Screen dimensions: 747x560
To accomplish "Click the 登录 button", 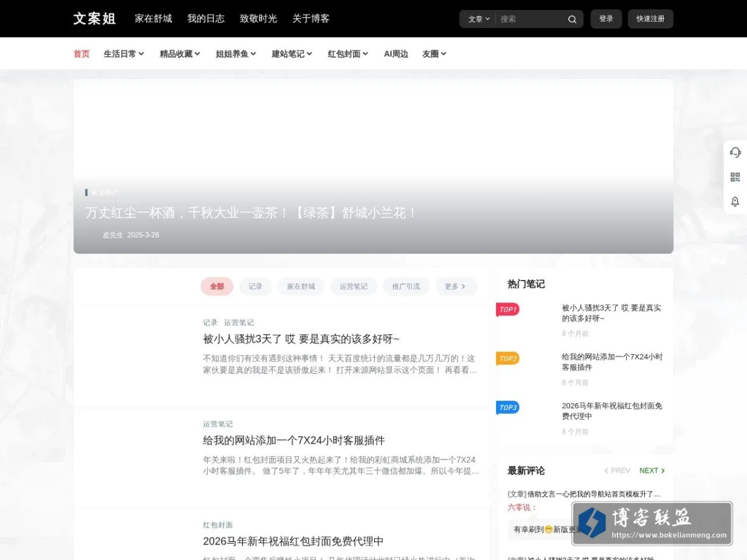I will 606,19.
